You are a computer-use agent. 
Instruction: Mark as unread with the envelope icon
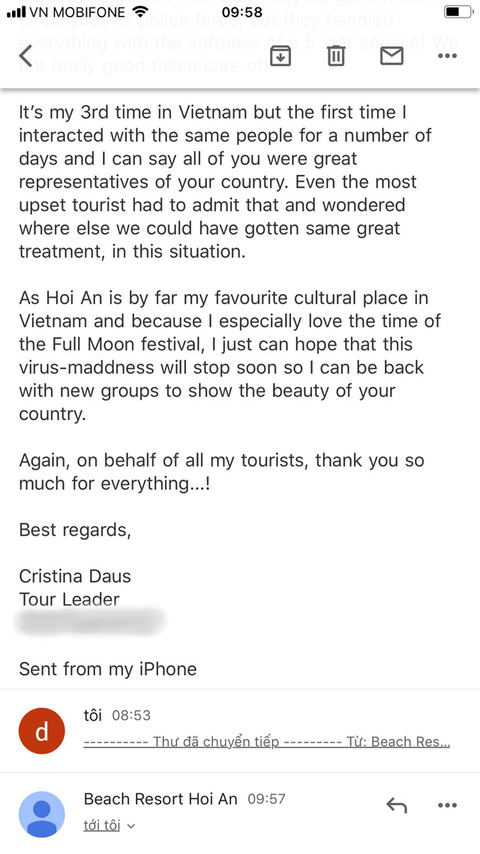click(x=392, y=56)
